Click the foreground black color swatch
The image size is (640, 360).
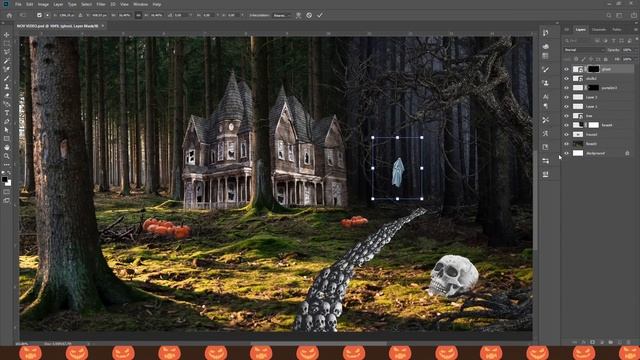coord(4,180)
